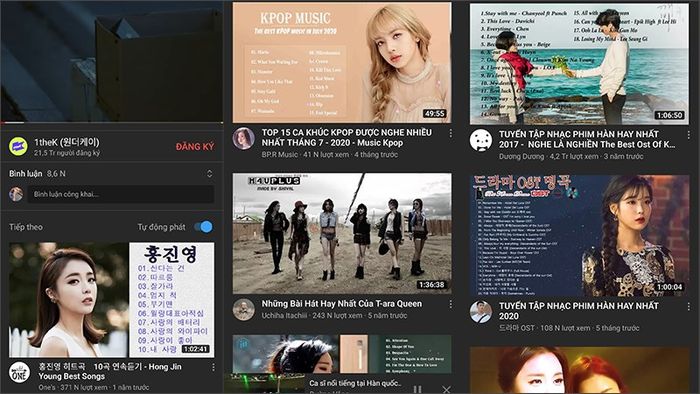Click the Bình luận công khai comment field
Screen dimensions: 700x394
(x=121, y=194)
